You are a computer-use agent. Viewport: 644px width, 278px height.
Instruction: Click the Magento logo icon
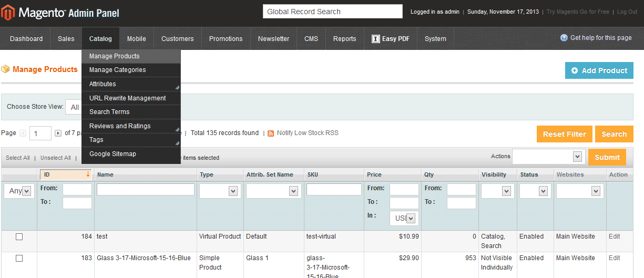(8, 13)
